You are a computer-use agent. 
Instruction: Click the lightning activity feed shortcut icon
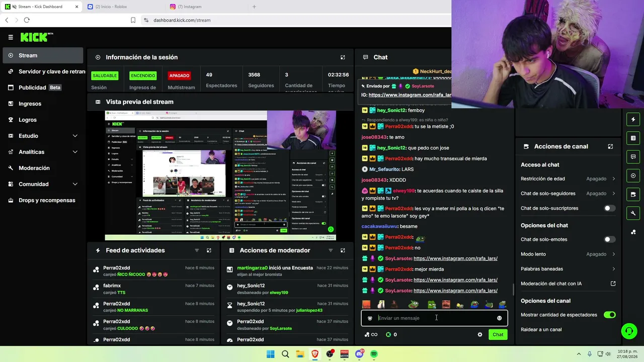click(x=633, y=120)
